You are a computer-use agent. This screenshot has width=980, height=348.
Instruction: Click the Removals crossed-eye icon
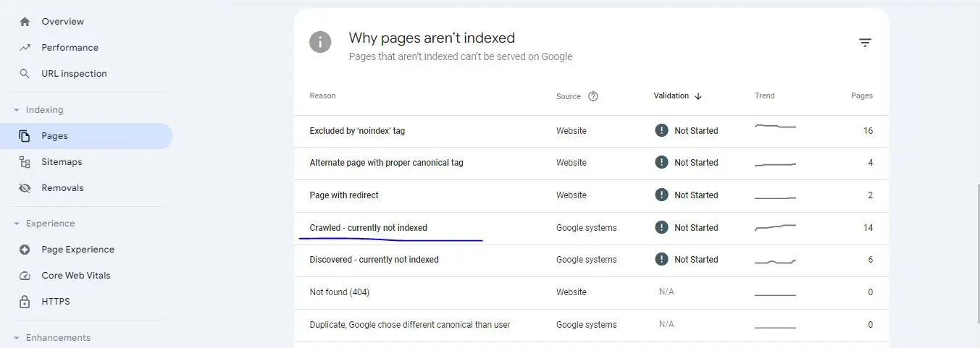pos(25,188)
